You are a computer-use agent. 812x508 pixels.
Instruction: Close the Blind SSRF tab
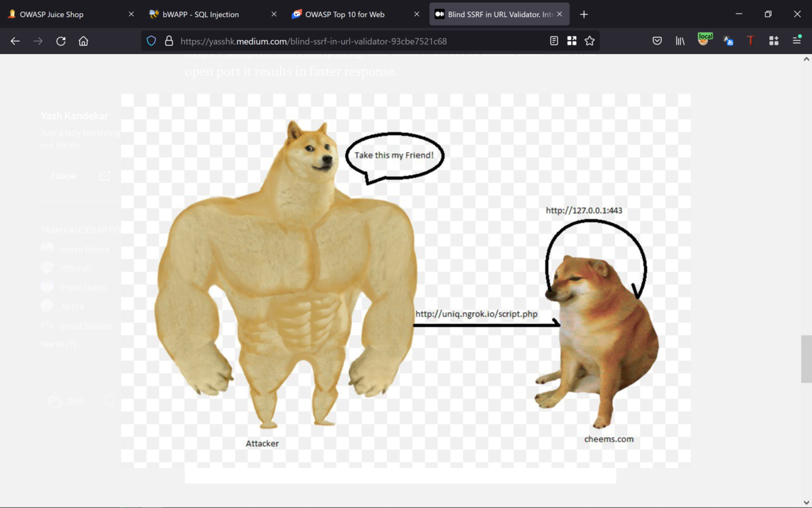coord(560,14)
